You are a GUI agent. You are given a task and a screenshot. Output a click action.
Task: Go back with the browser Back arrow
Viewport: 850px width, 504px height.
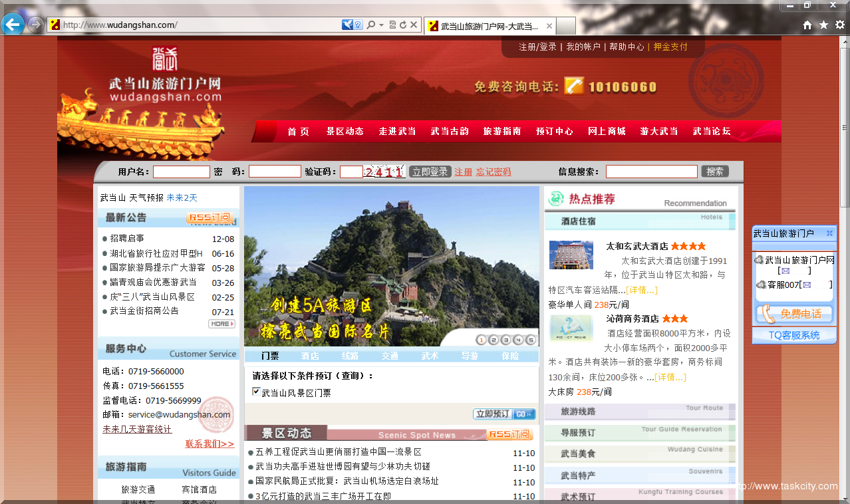coord(13,25)
